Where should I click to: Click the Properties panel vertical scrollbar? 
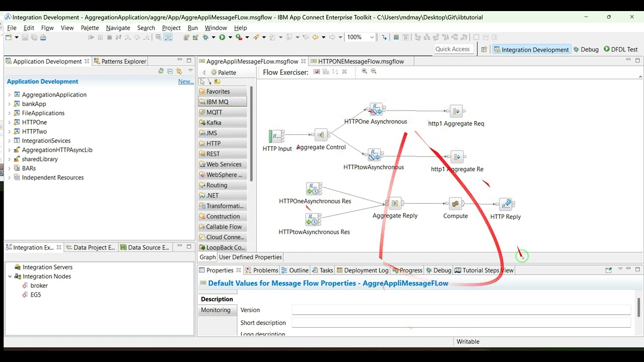click(x=639, y=307)
